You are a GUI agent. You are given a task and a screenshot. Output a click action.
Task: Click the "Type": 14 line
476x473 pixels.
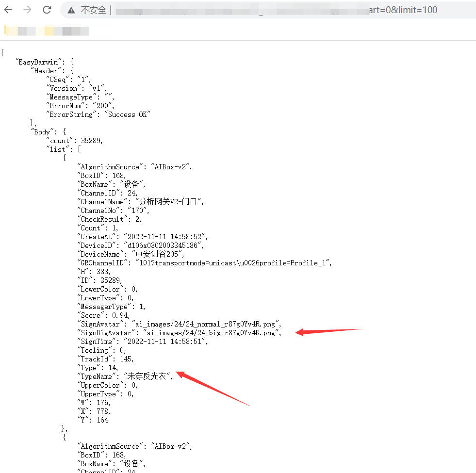click(x=98, y=368)
